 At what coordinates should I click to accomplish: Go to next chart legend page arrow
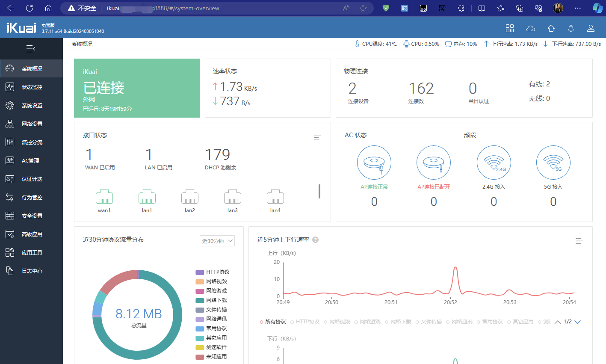(578, 322)
